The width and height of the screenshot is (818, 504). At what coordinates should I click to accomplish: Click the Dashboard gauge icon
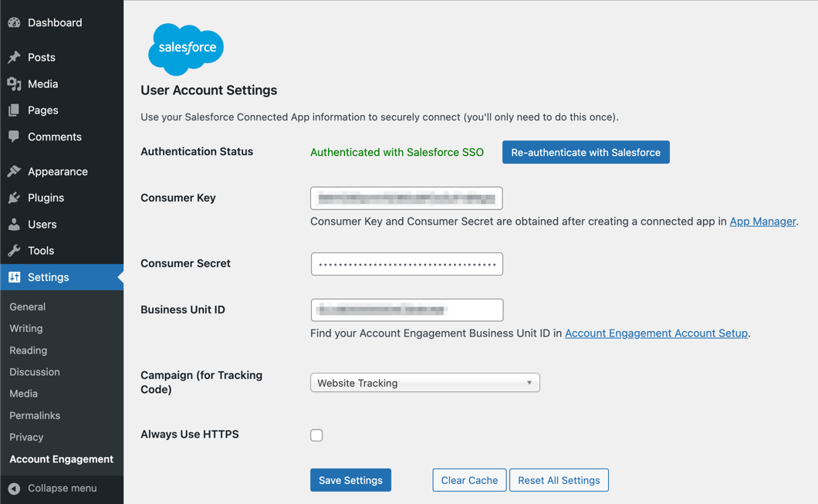14,22
